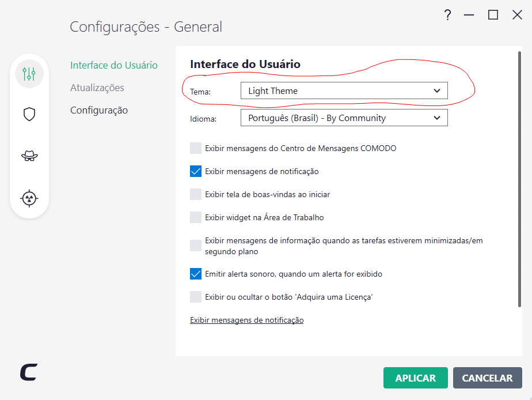The height and width of the screenshot is (400, 532).
Task: Open the General settings sliders icon
Action: (29, 74)
